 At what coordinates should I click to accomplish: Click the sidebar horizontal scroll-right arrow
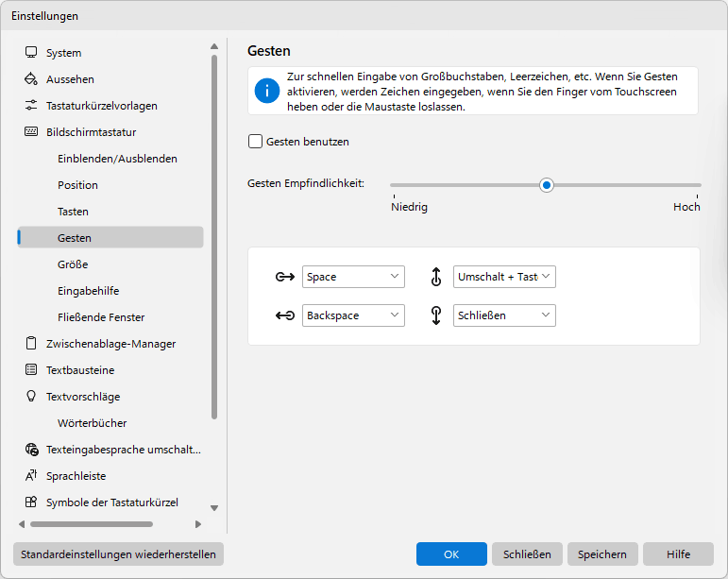click(198, 524)
